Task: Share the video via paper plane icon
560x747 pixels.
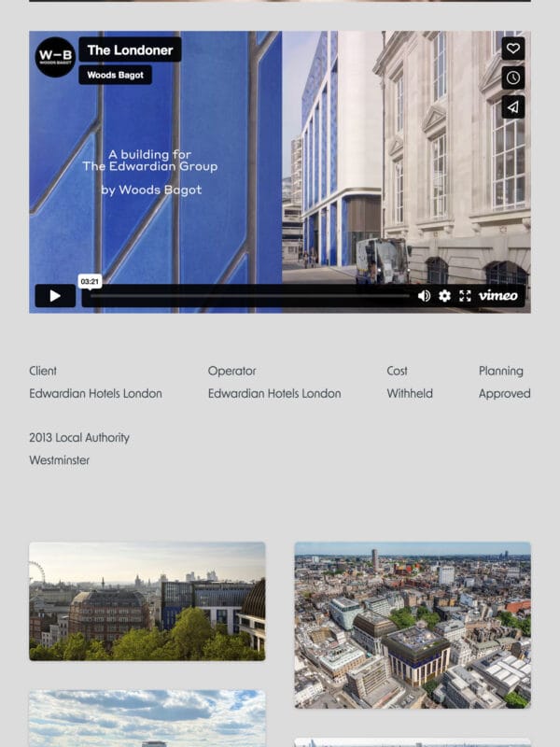Action: coord(512,106)
